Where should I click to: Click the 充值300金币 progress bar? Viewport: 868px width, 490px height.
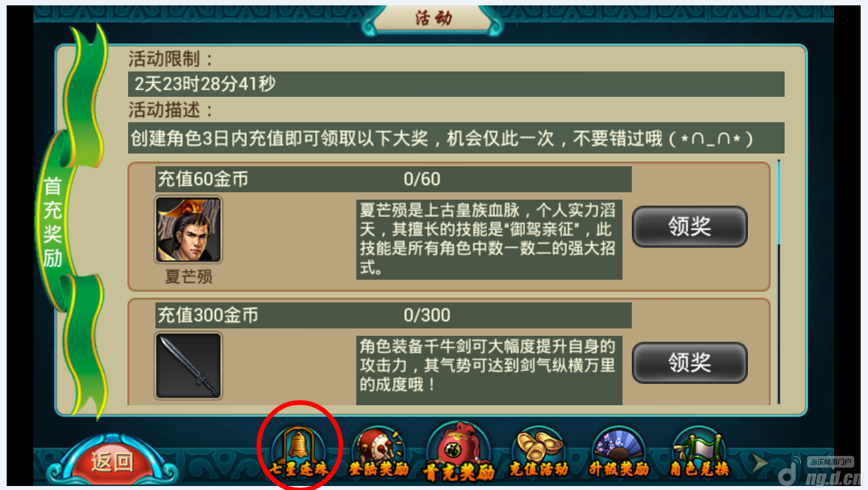[394, 315]
